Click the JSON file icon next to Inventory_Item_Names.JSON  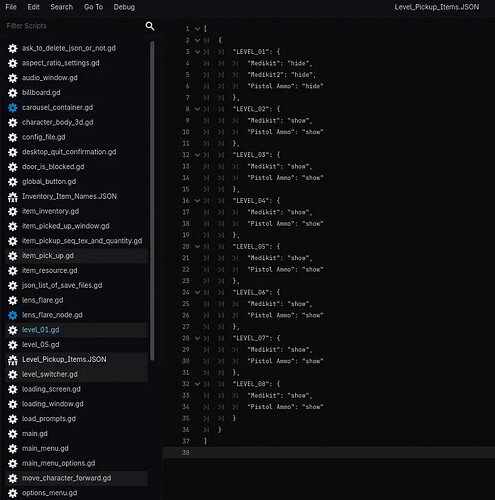tap(13, 197)
